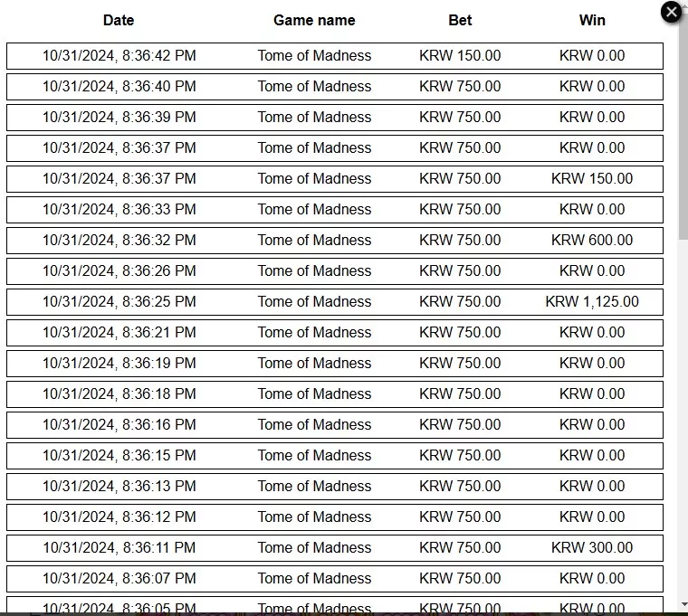688x616 pixels.
Task: Close the game history popup
Action: click(x=672, y=13)
